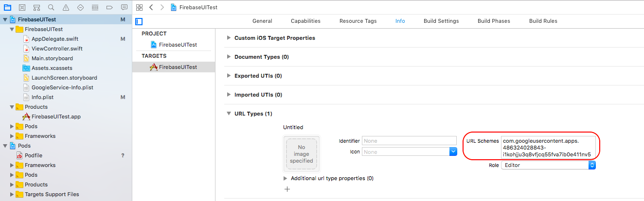Viewport: 644px width, 201px height.
Task: Switch to the Capabilities tab
Action: (x=305, y=21)
